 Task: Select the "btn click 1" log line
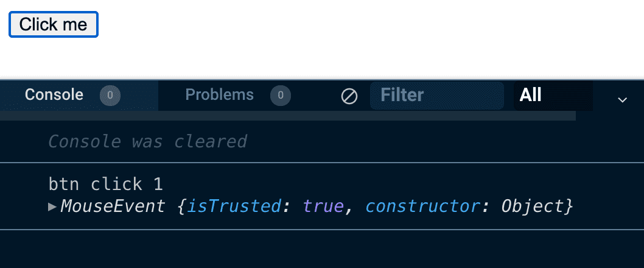[105, 184]
